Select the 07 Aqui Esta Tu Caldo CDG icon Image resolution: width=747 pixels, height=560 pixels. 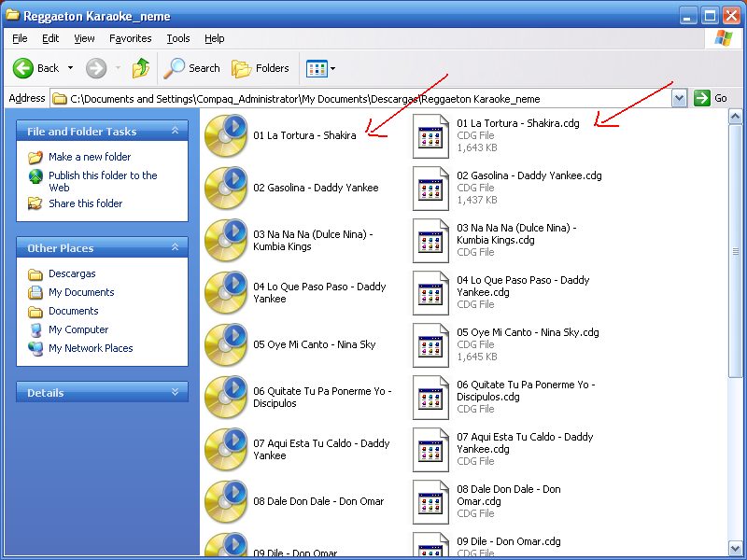click(x=430, y=451)
